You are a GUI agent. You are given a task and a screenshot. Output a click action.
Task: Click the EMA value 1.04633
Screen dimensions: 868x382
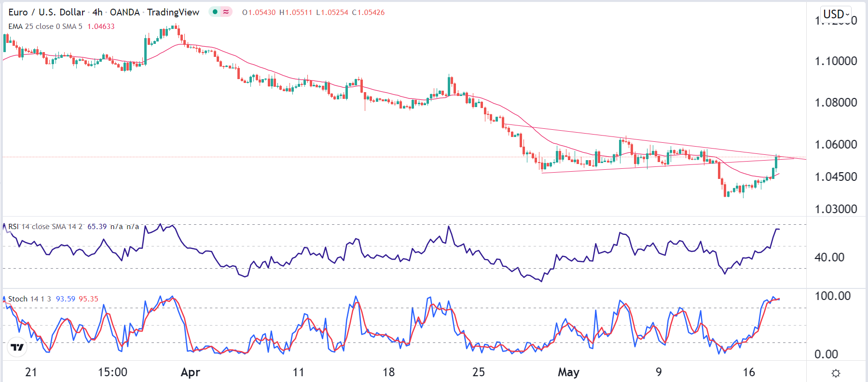pyautogui.click(x=101, y=26)
